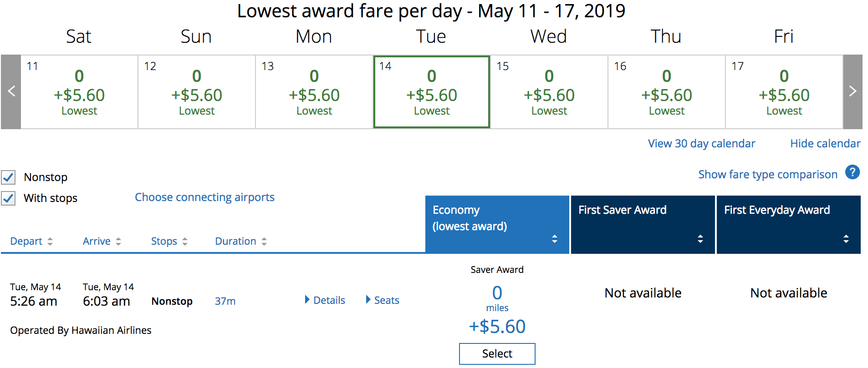Go to next week in calendar
This screenshot has width=868, height=368.
tap(853, 91)
